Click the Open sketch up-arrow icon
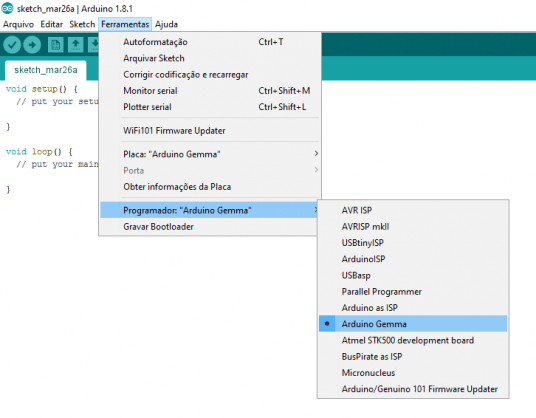The width and height of the screenshot is (536, 418). click(x=76, y=45)
